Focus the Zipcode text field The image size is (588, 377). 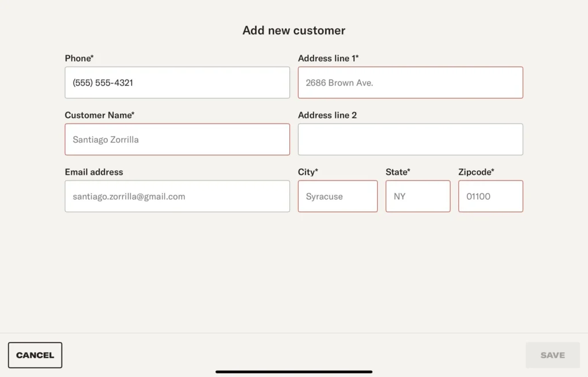(x=490, y=197)
